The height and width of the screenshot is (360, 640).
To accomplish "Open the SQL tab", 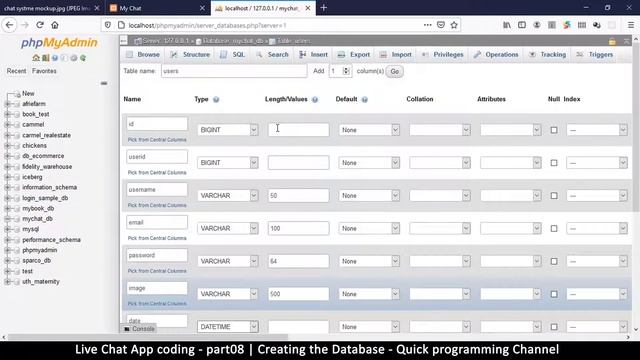I will [232, 55].
